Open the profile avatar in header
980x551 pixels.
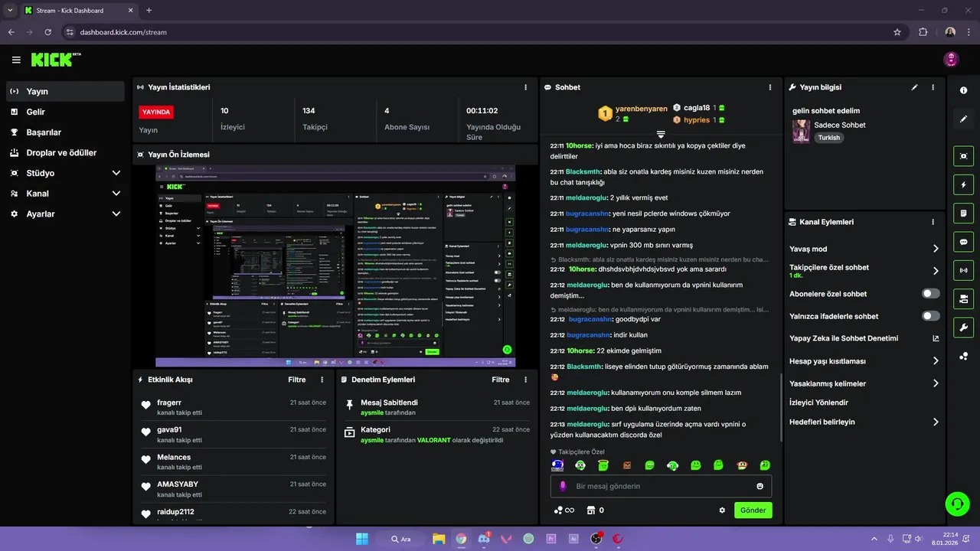[x=951, y=59]
